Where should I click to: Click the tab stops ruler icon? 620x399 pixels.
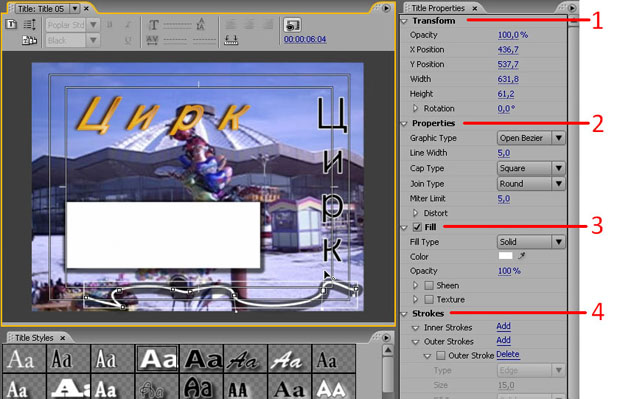(231, 40)
